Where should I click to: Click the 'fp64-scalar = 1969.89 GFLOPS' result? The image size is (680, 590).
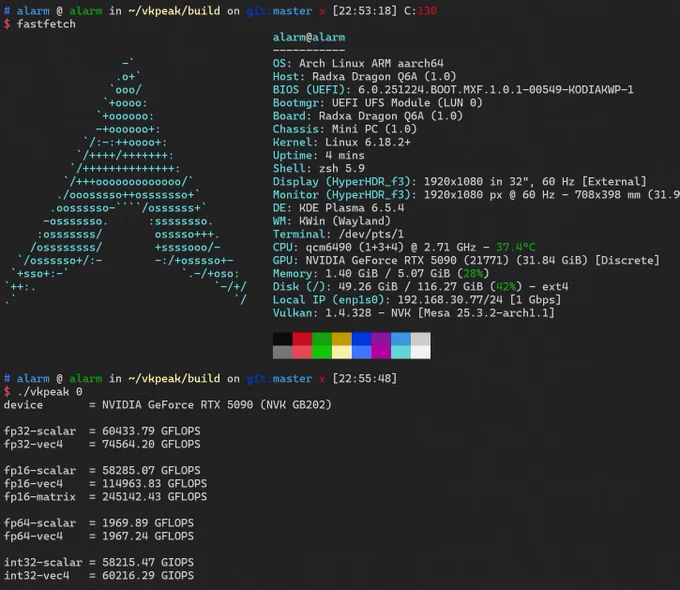click(x=99, y=523)
